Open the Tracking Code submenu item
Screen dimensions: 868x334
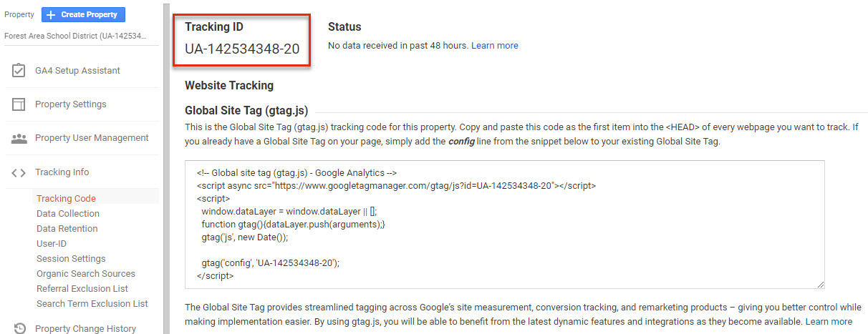pos(66,199)
